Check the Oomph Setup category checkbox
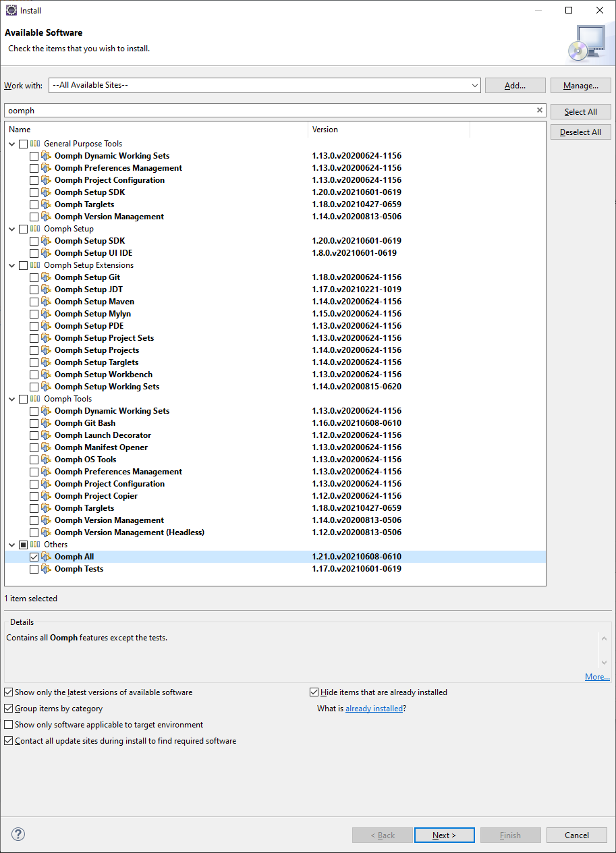 (23, 229)
